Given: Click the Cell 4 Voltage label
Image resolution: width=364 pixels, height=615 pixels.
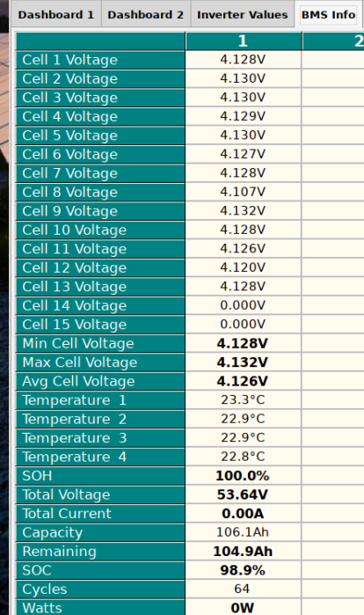Looking at the screenshot, I should pos(69,116).
